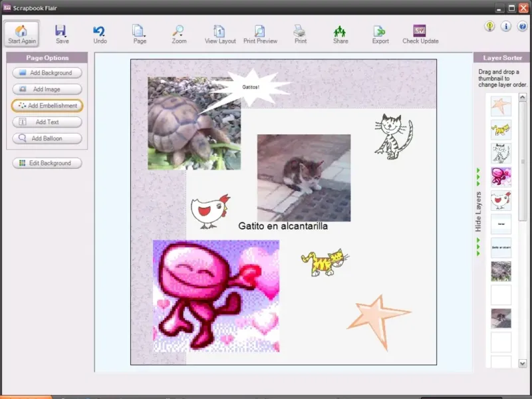532x399 pixels.
Task: Click the lightbulb tips icon
Action: coord(489,27)
